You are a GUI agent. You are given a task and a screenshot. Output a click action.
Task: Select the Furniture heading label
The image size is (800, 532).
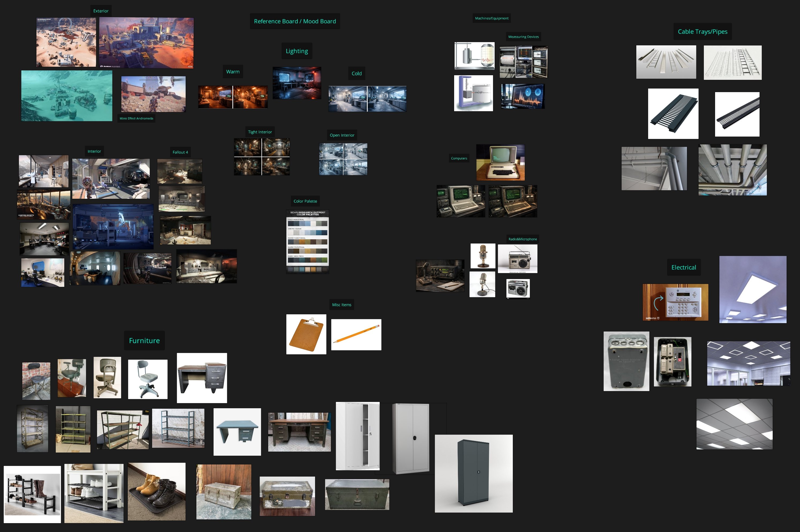(x=144, y=340)
